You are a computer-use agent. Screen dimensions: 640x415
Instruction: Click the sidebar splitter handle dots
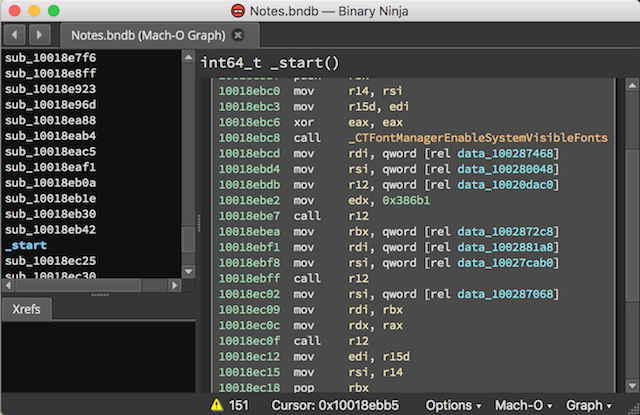tap(100, 295)
